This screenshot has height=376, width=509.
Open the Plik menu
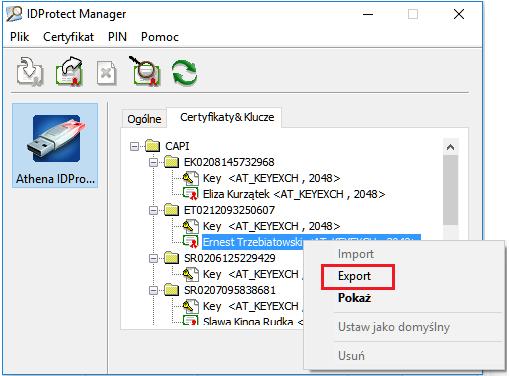[x=19, y=37]
